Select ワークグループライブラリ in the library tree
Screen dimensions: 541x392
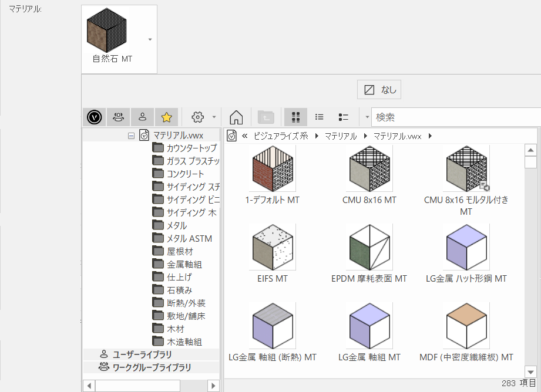152,367
